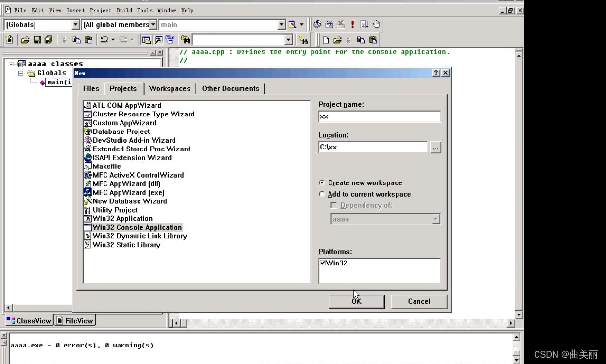Select Create new workspace radio button
Viewport: 606px width, 364px height.
click(322, 183)
